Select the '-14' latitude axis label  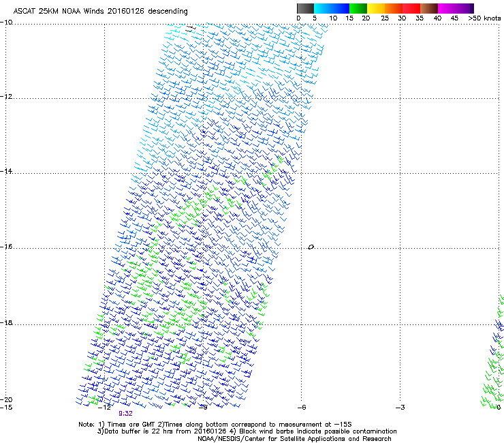pyautogui.click(x=6, y=171)
